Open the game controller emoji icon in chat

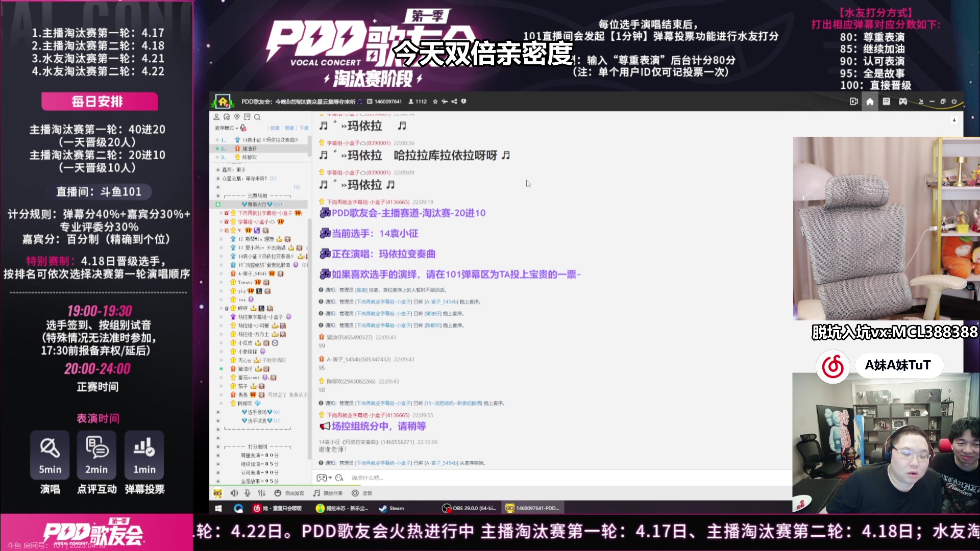(322, 478)
